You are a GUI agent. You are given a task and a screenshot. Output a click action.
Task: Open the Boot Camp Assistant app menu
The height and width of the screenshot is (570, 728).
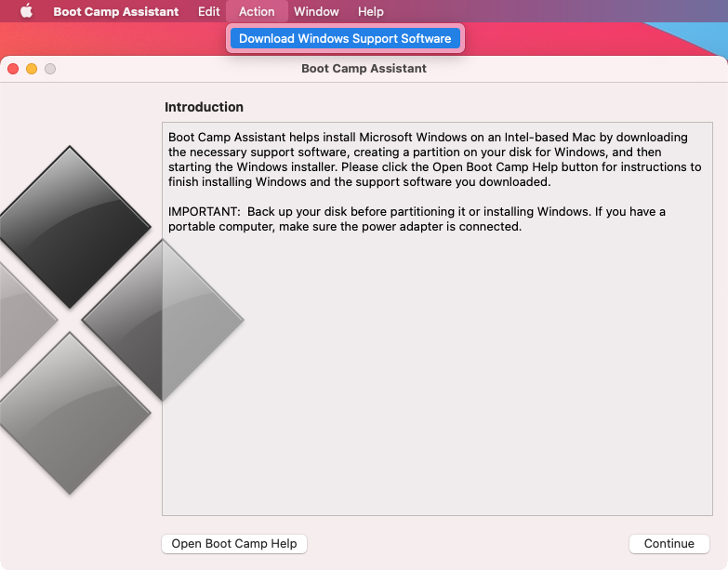point(115,11)
